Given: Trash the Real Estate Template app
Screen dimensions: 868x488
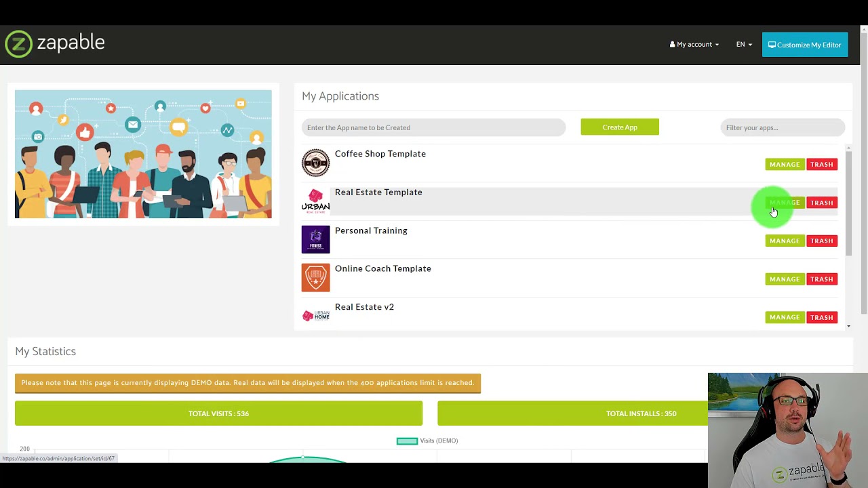Looking at the screenshot, I should pos(821,203).
